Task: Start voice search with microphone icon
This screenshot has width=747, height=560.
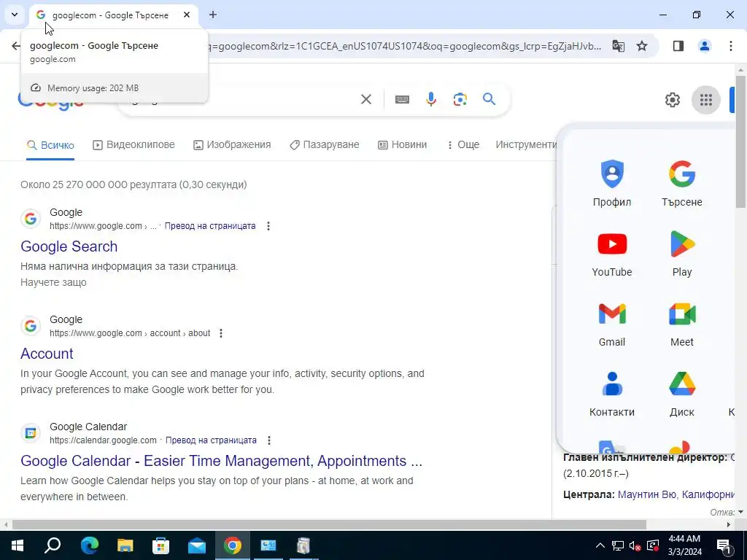Action: pyautogui.click(x=431, y=99)
